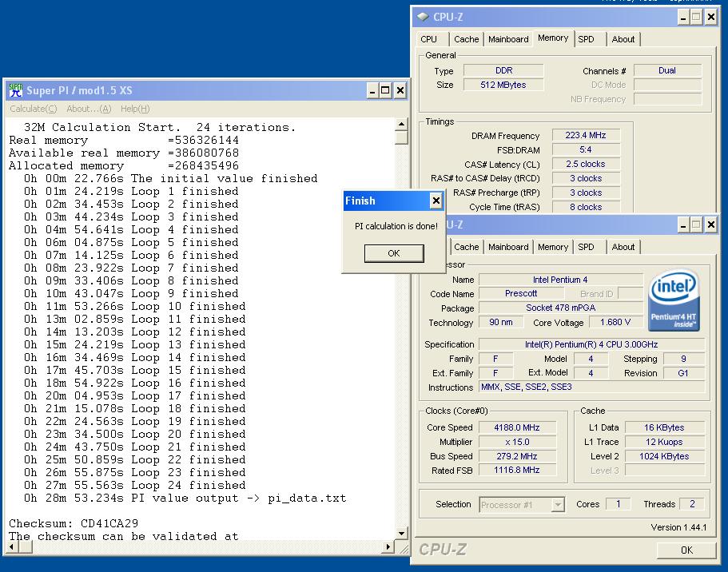Click the memory Size field 512 MBytes
This screenshot has height=572, width=728.
point(503,85)
